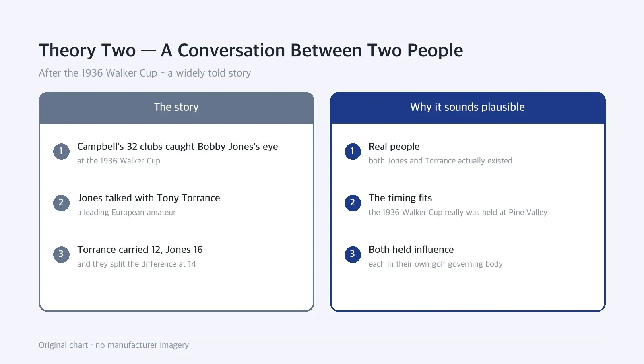Click 'Campbell's 32 clubs caught Bobby Jones's eye'
The width and height of the screenshot is (644, 364).
[178, 147]
